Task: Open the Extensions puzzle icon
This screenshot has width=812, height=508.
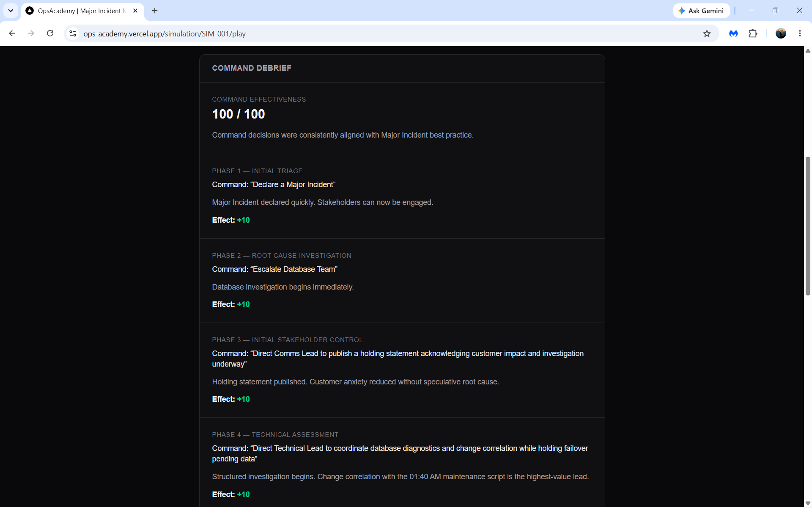Action: point(753,33)
